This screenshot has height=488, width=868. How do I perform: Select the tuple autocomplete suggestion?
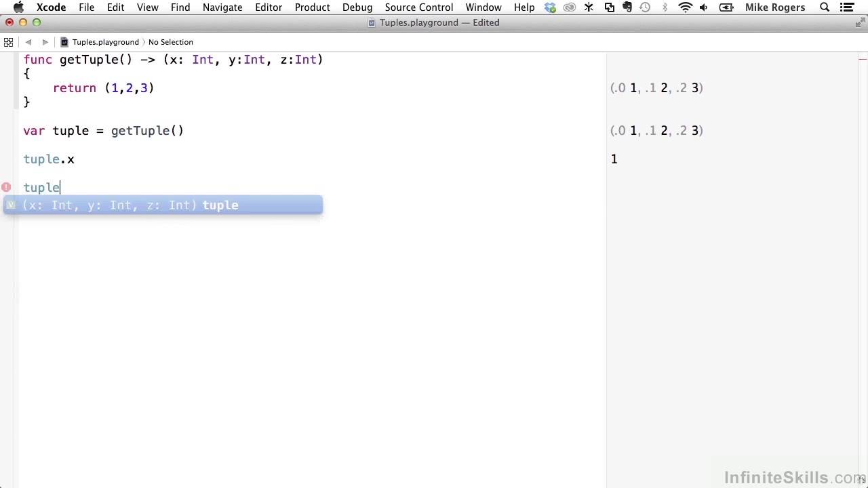click(163, 205)
